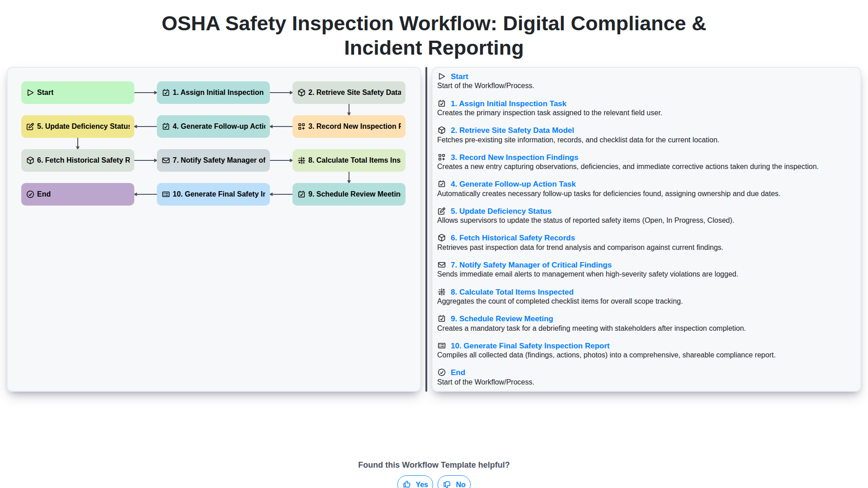
Task: Select 4. Generate Follow-up Action node label
Action: [x=219, y=127]
